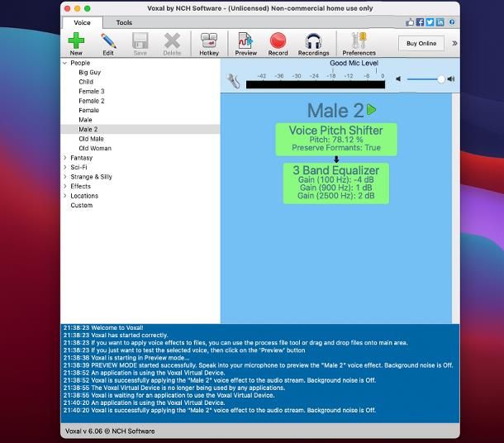Share on LinkedIn icon
This screenshot has height=443, width=504.
pyautogui.click(x=440, y=21)
